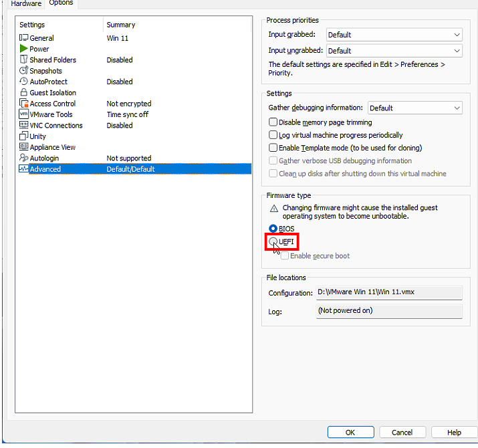Select the Power row label
Viewport: 478px width, 448px height.
(39, 49)
